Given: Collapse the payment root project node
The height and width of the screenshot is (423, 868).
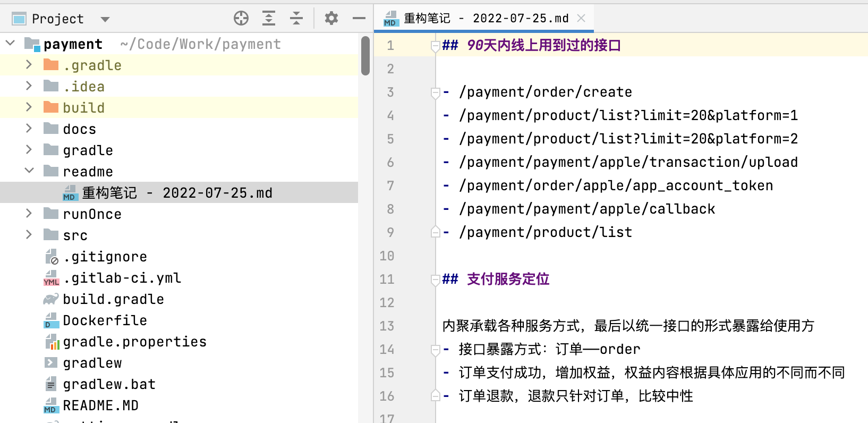Looking at the screenshot, I should click(x=10, y=43).
